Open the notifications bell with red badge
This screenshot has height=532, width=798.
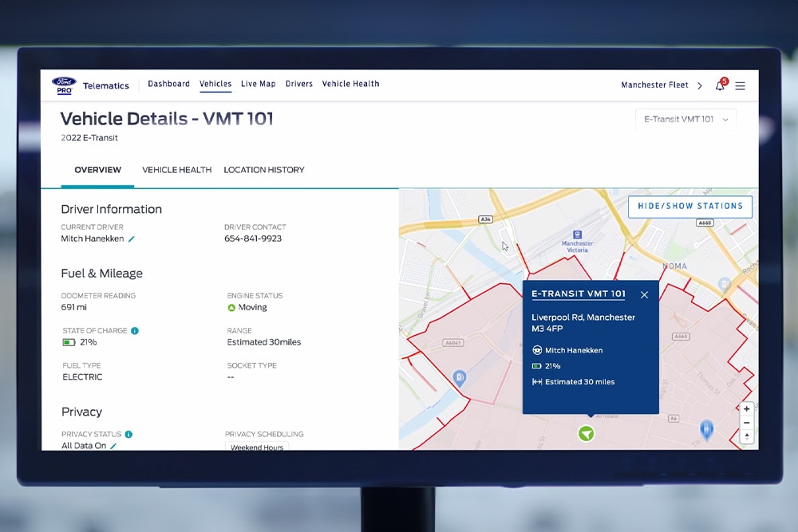coord(719,85)
